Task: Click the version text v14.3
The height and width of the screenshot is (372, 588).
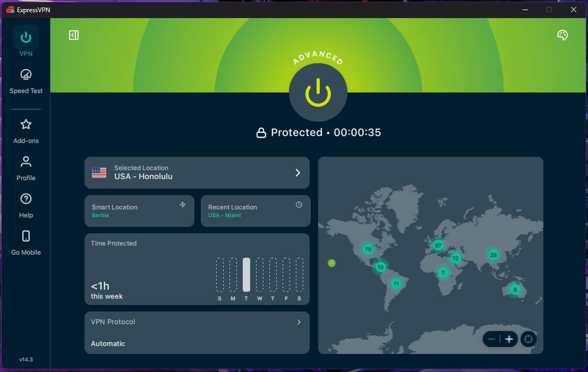Action: click(26, 359)
